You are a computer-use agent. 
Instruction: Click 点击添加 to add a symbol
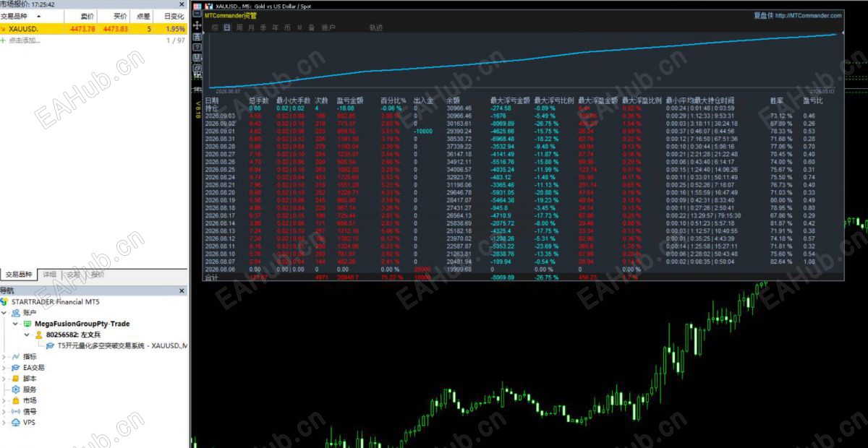click(24, 40)
